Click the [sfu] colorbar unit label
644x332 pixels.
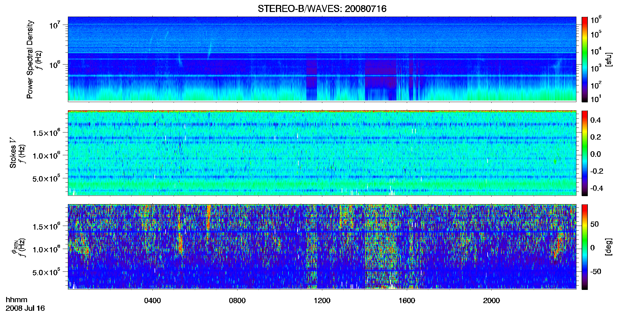[609, 59]
